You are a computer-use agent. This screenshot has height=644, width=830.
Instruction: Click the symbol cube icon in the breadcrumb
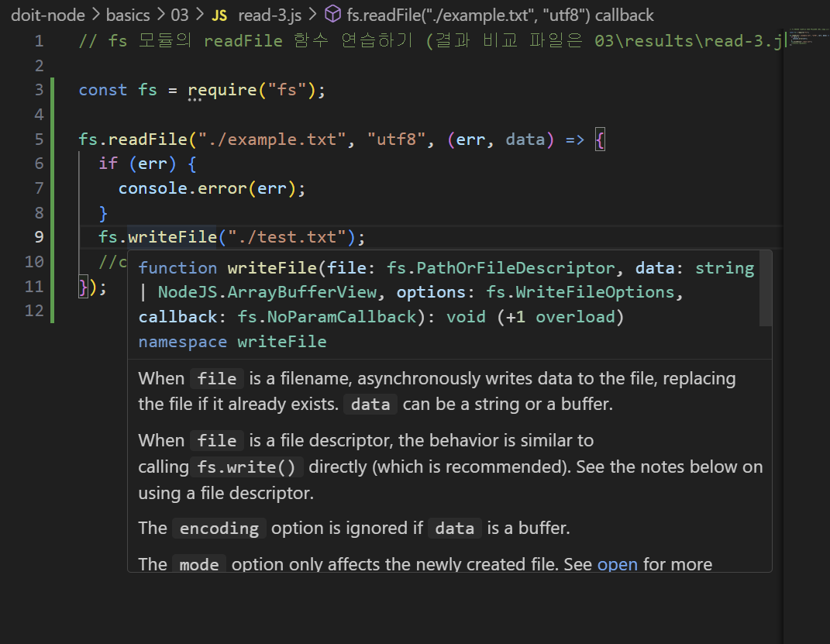333,15
